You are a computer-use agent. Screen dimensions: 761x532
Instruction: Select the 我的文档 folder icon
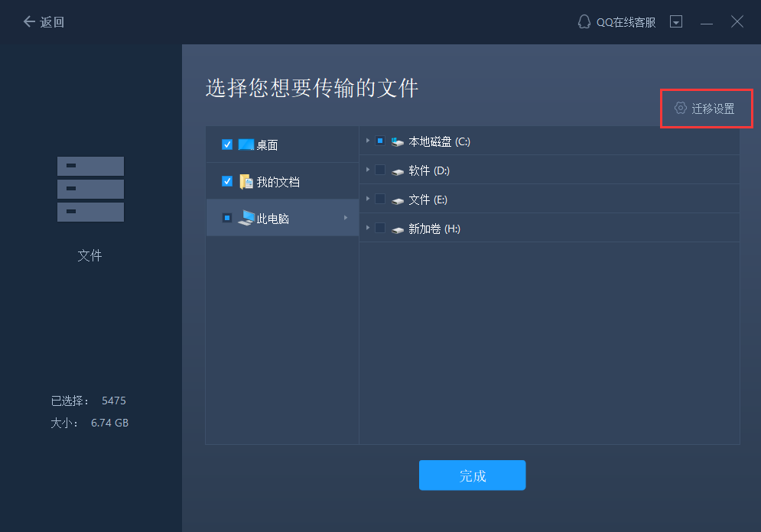click(x=246, y=181)
